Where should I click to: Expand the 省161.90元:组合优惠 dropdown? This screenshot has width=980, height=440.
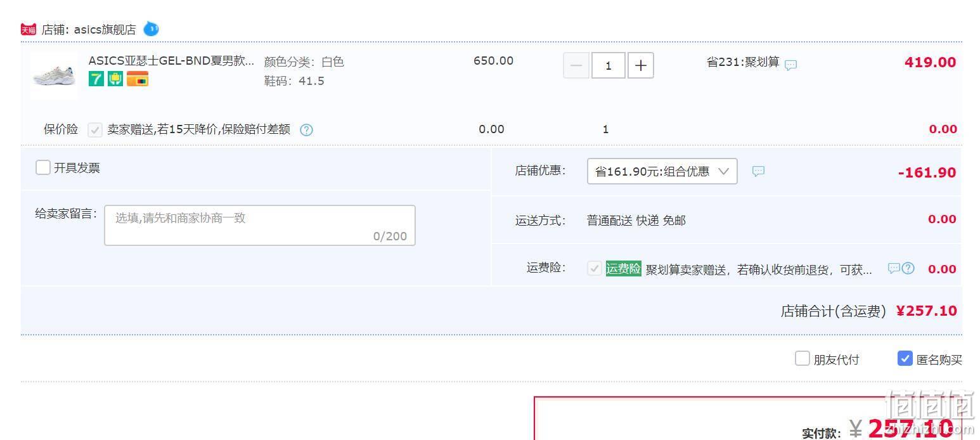tap(662, 171)
